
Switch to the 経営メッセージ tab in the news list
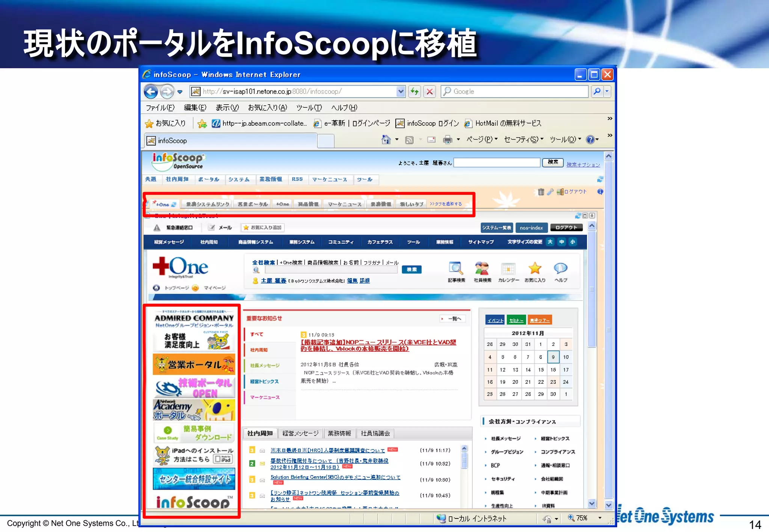coord(300,433)
